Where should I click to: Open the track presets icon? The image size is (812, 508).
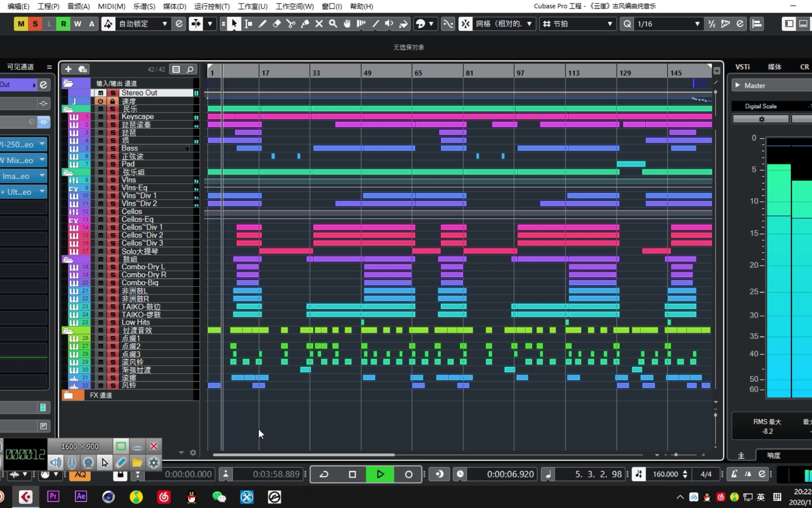[82, 69]
